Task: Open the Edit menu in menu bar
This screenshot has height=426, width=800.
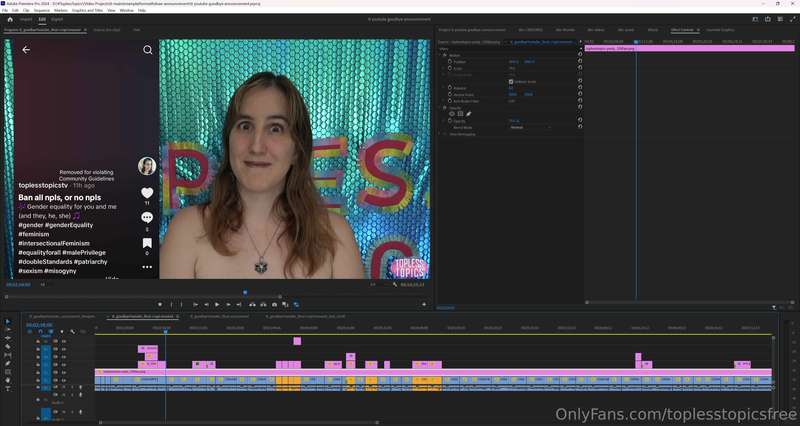Action: (x=15, y=10)
